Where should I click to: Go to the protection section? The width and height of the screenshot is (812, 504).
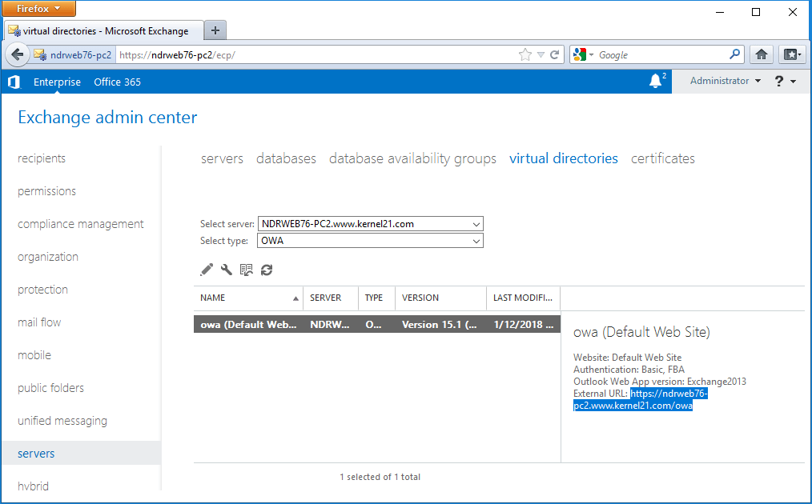click(x=42, y=290)
